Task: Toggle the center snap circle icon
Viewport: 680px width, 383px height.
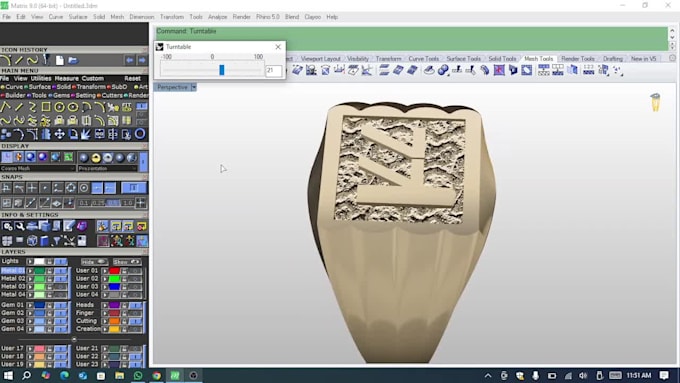Action: (x=84, y=188)
